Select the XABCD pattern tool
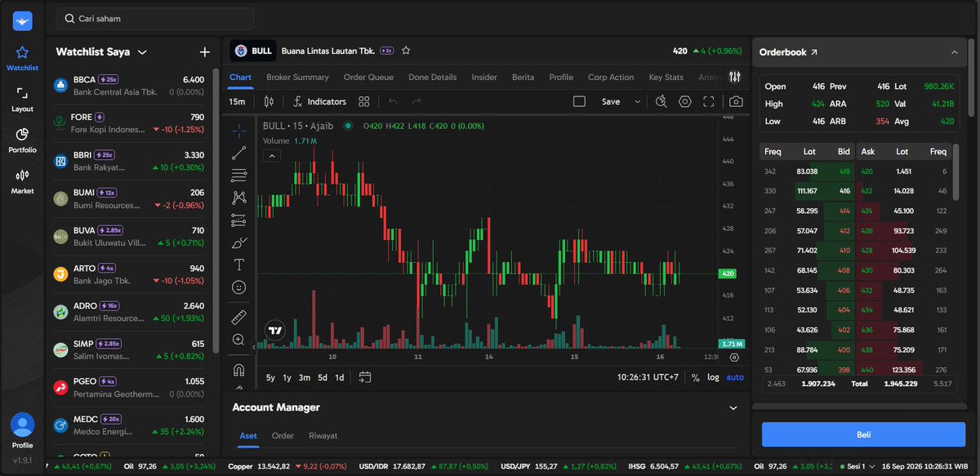The height and width of the screenshot is (476, 980). 238,198
